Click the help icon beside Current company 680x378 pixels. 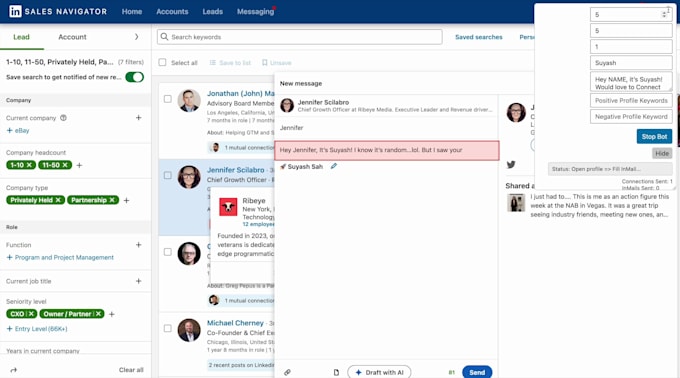tap(63, 118)
